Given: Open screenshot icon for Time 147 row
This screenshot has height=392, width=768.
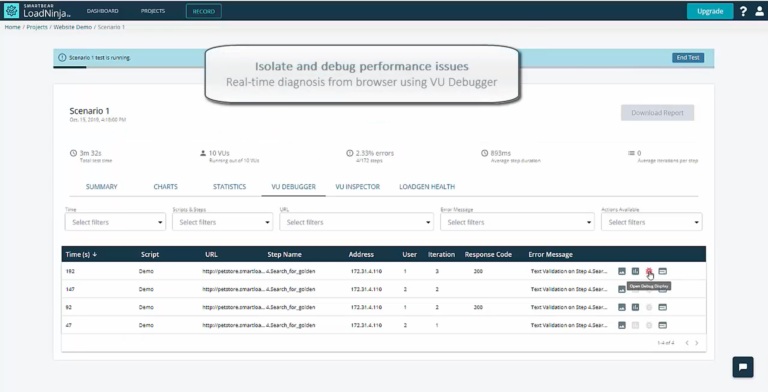Looking at the screenshot, I should coord(622,289).
